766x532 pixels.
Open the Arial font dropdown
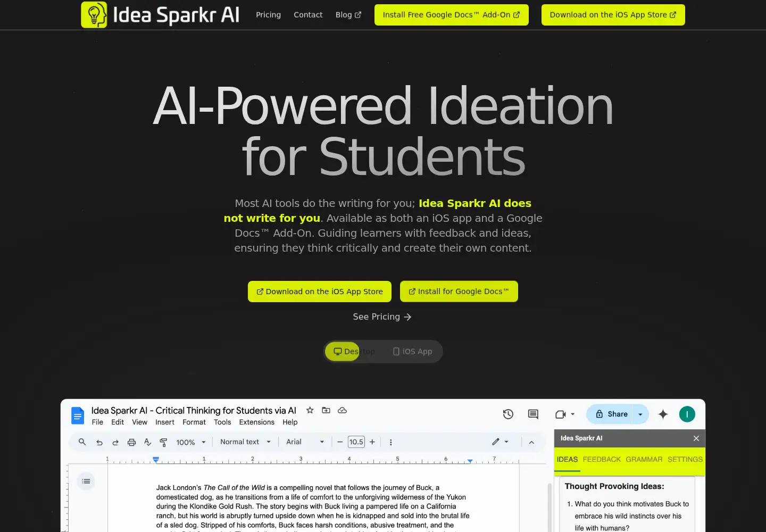coord(305,442)
